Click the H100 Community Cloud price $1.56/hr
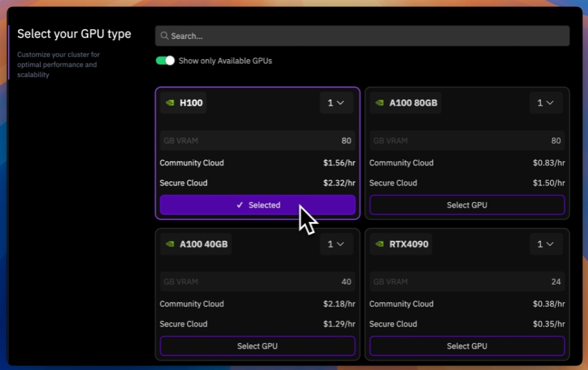Viewport: 588px width, 370px height. pos(339,163)
